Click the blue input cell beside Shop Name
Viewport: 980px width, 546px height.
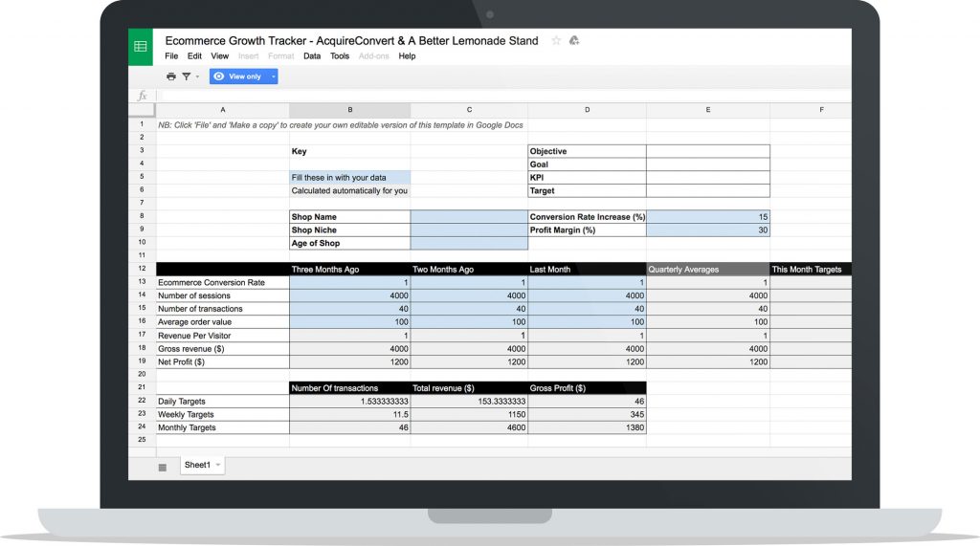pyautogui.click(x=469, y=217)
